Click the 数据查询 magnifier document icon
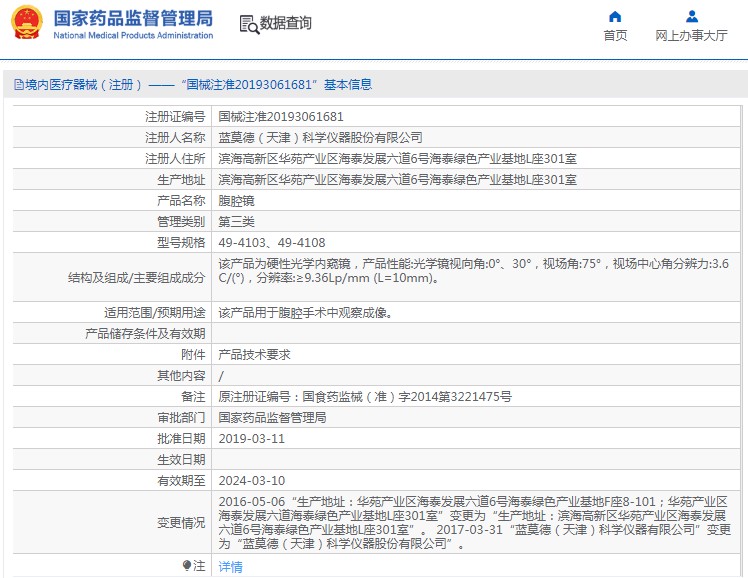The height and width of the screenshot is (578, 748). [249, 24]
